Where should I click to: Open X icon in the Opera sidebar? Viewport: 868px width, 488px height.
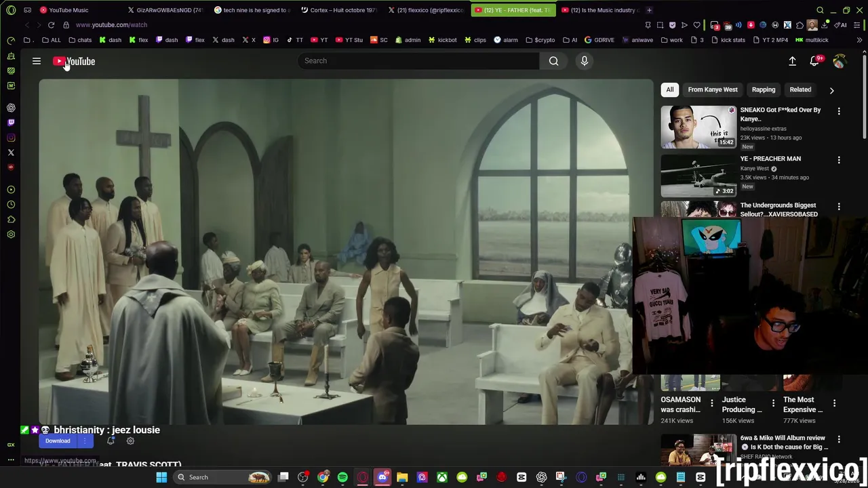(11, 152)
